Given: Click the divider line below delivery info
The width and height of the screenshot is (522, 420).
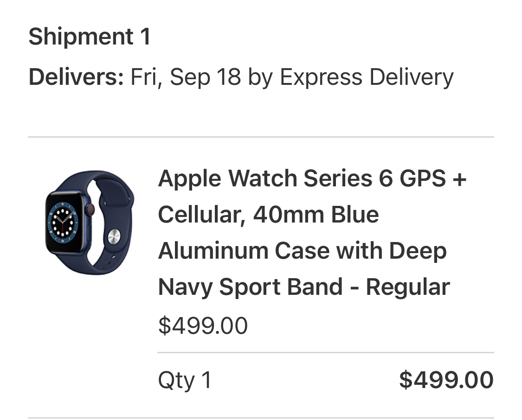Looking at the screenshot, I should [x=261, y=137].
